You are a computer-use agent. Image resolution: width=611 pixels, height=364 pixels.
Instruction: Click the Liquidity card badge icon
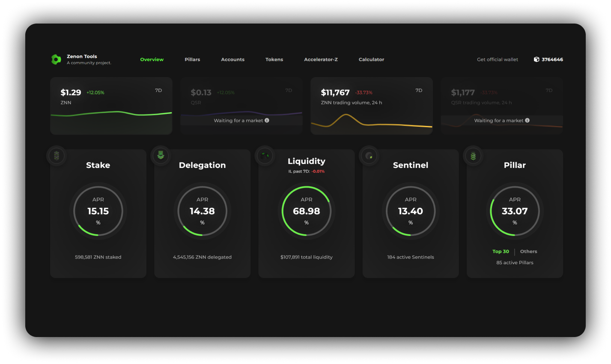(265, 156)
